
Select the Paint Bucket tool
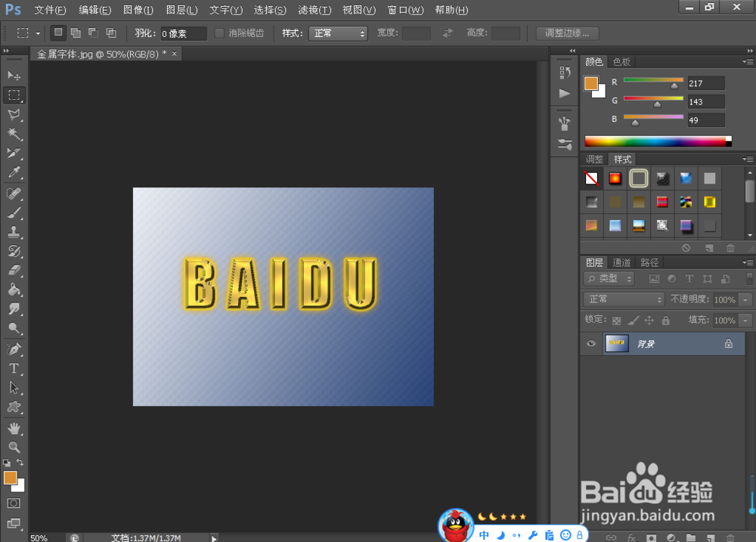pos(14,290)
